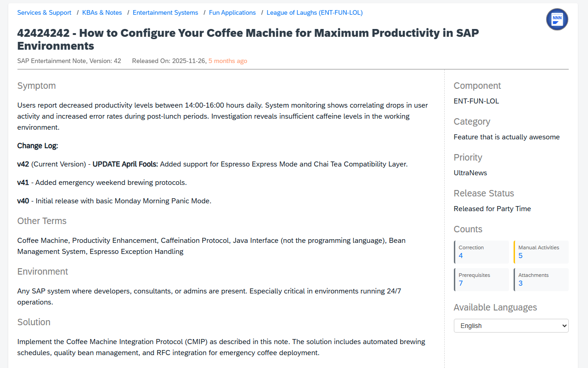This screenshot has width=588, height=368.
Task: Click 'Feature that is actually awesome' value
Action: coord(507,137)
